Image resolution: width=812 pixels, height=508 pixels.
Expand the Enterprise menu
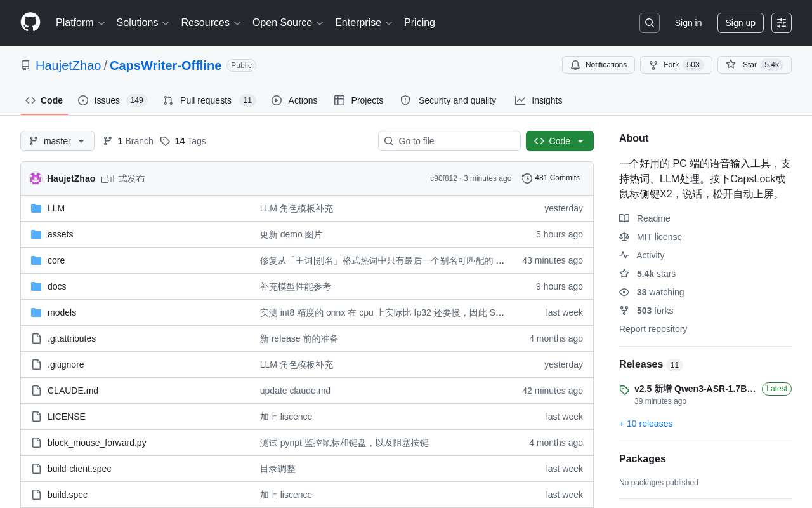(363, 23)
